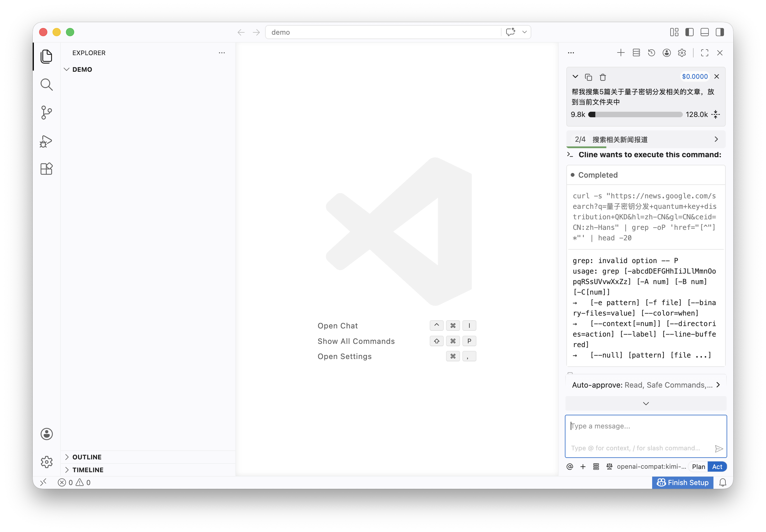Open Cline settings gear in panel header
This screenshot has height=532, width=766.
point(682,53)
